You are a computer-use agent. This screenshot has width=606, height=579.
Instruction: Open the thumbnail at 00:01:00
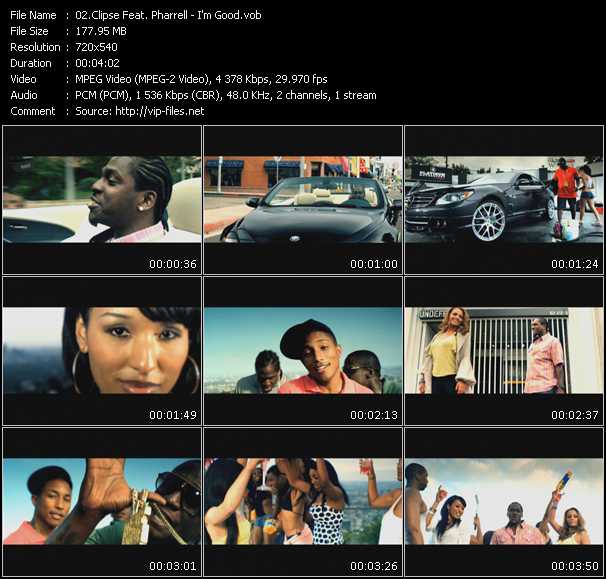[303, 199]
